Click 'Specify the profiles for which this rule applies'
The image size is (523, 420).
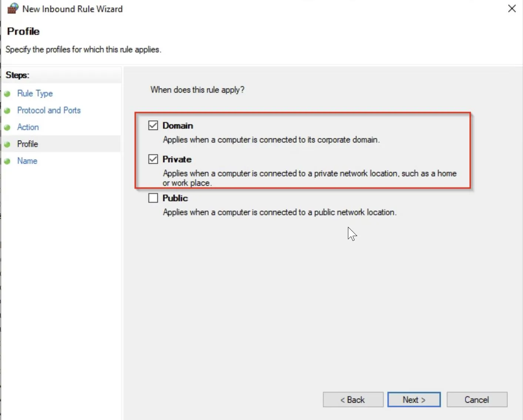tap(83, 49)
